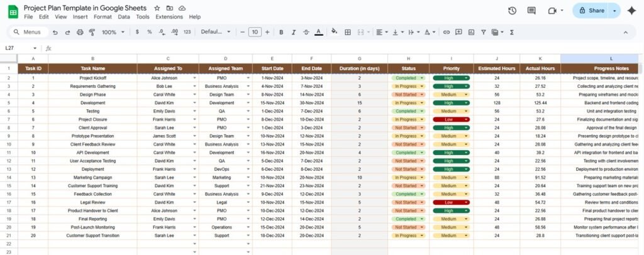
Task: Toggle italic formatting
Action: pyautogui.click(x=293, y=32)
